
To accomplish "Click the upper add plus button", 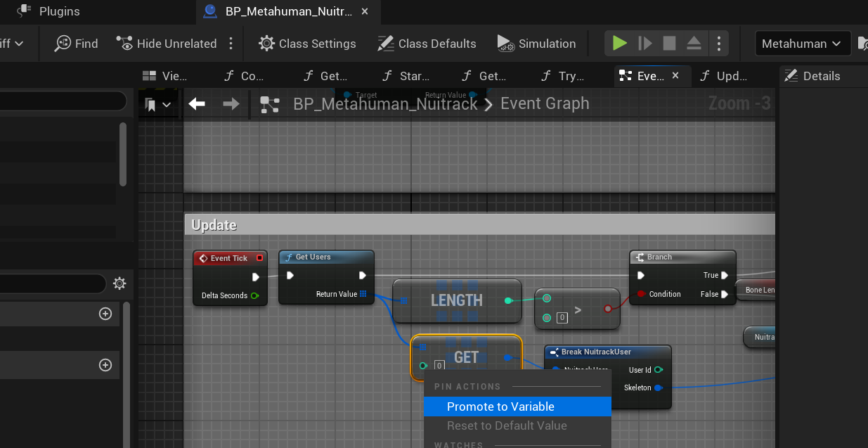I will coord(105,314).
